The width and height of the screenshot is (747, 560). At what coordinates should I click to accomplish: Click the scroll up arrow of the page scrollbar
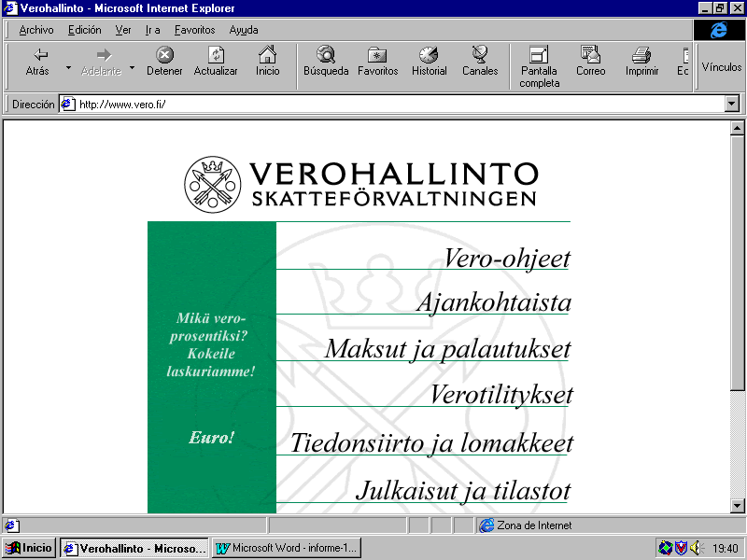pyautogui.click(x=737, y=128)
